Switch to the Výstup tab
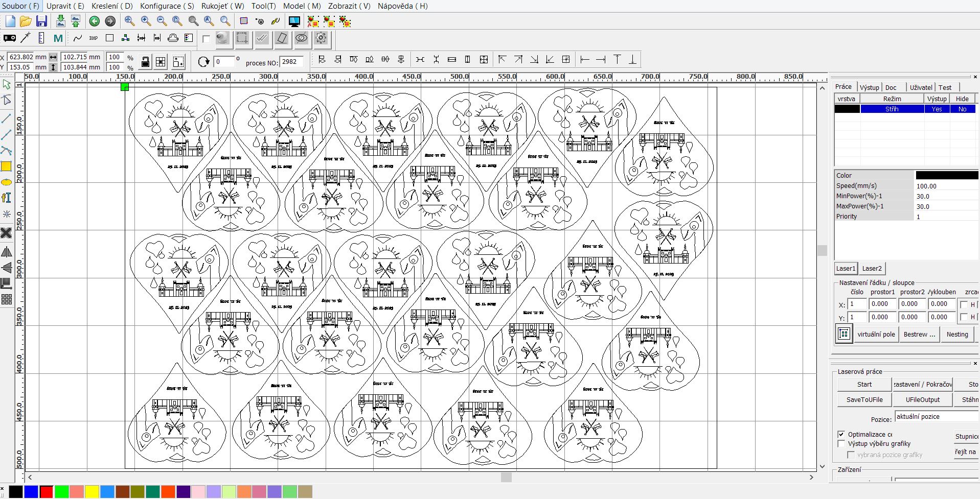The image size is (980, 499). pos(869,87)
